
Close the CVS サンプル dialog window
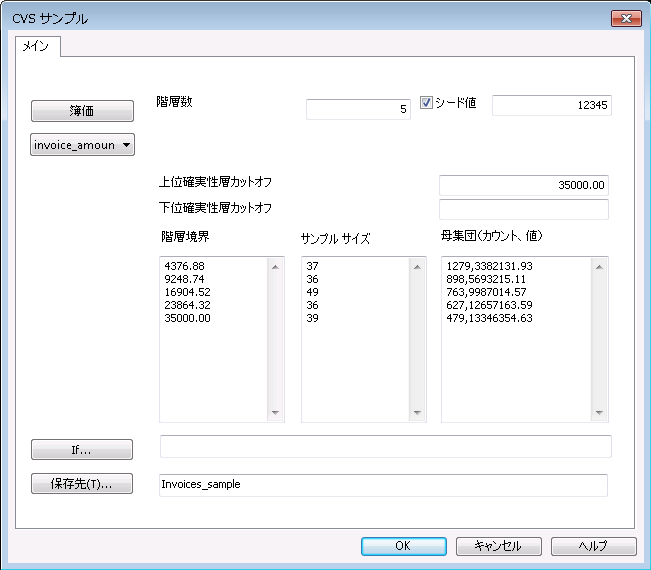coord(626,18)
